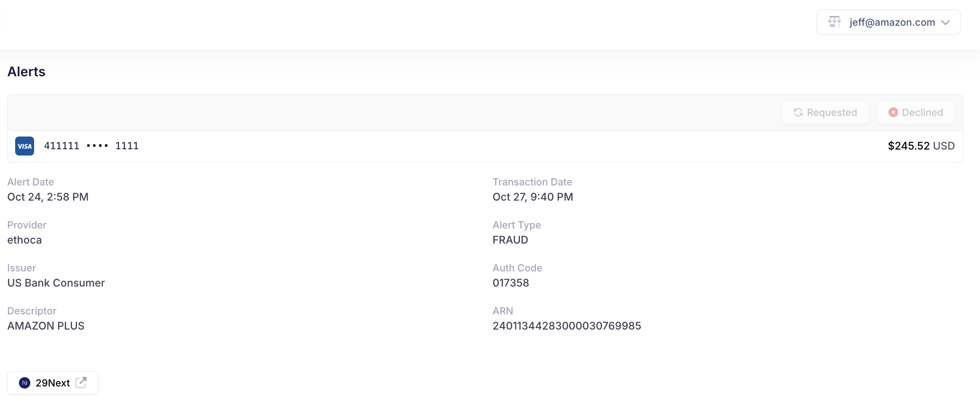This screenshot has height=413, width=980.
Task: Click the $245.52 USD amount
Action: [x=921, y=146]
